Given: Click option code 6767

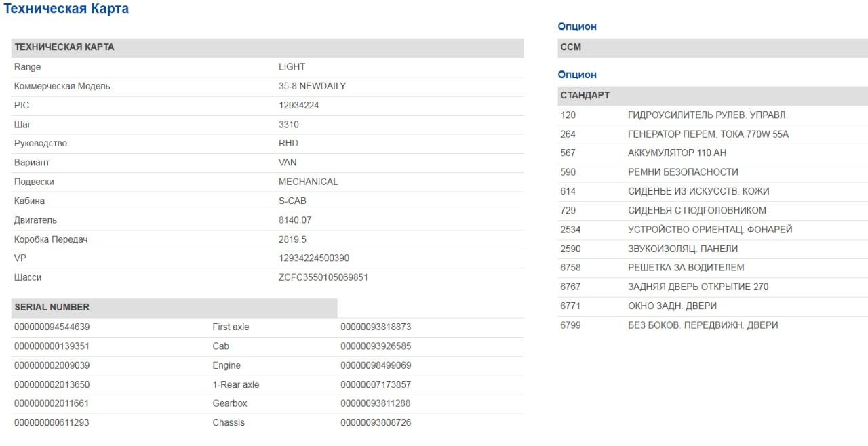Looking at the screenshot, I should coord(570,287).
